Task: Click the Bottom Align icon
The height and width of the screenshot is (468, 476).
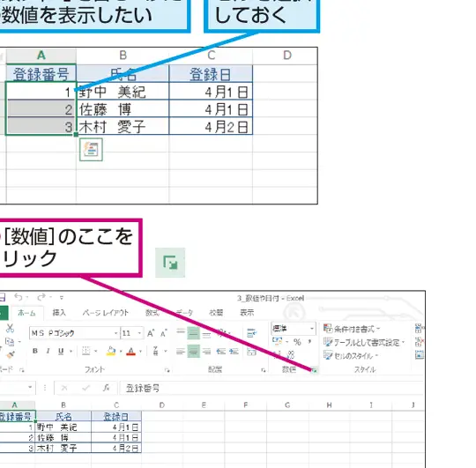Action: [x=206, y=334]
